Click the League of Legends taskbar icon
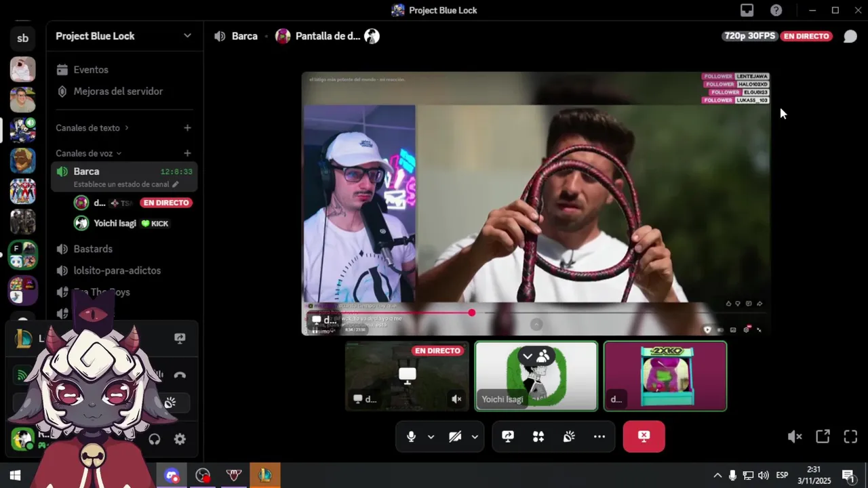 [x=265, y=476]
